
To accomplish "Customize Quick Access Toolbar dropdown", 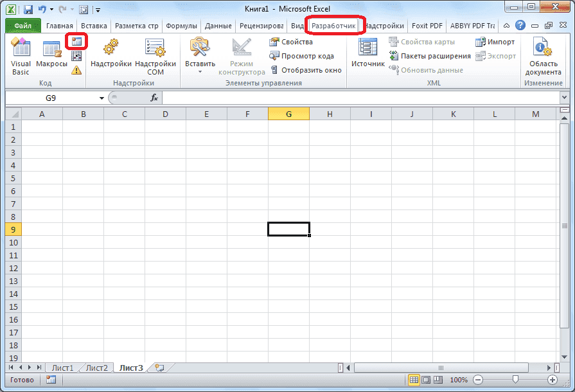I will (x=98, y=10).
